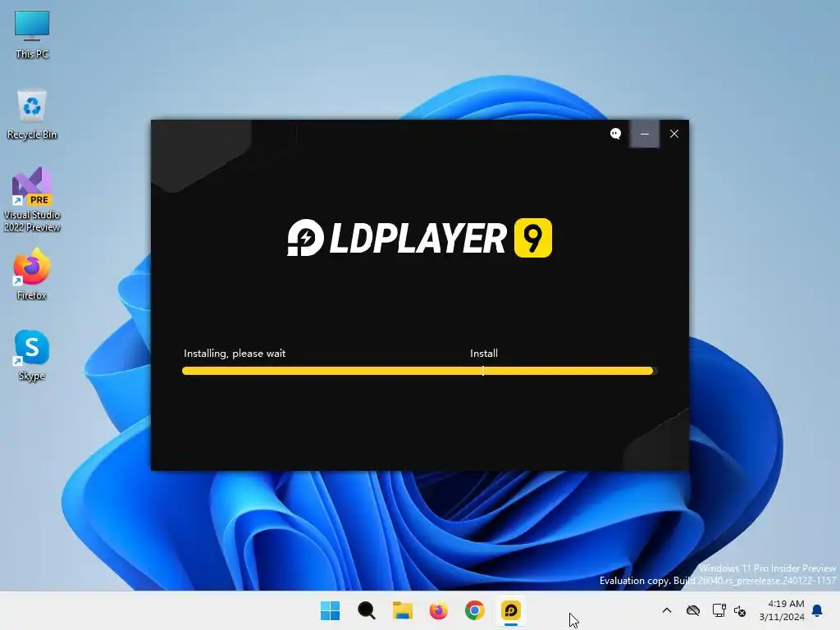Image resolution: width=840 pixels, height=630 pixels.
Task: Click the LDPlayer 9 logo
Action: click(x=419, y=238)
